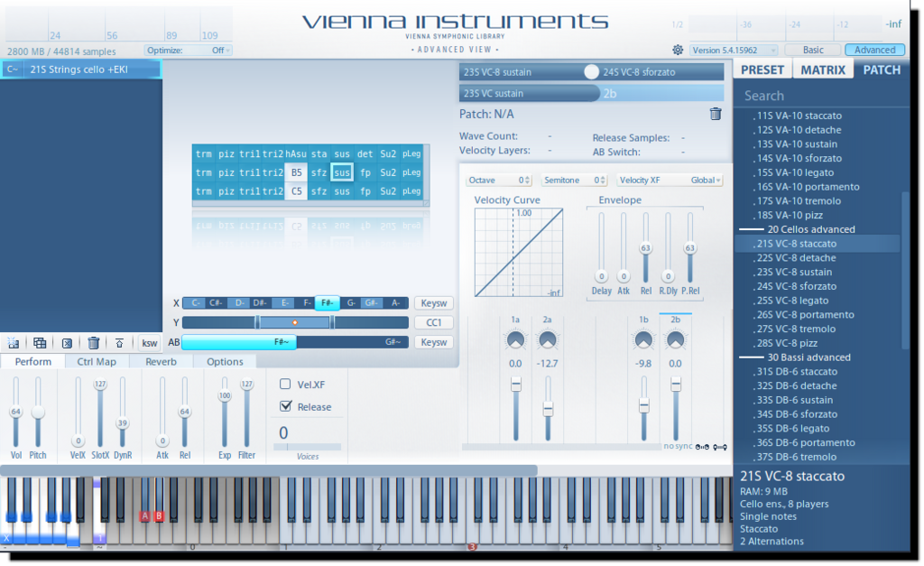Click red A key marker on keyboard
This screenshot has width=924, height=566.
click(145, 515)
